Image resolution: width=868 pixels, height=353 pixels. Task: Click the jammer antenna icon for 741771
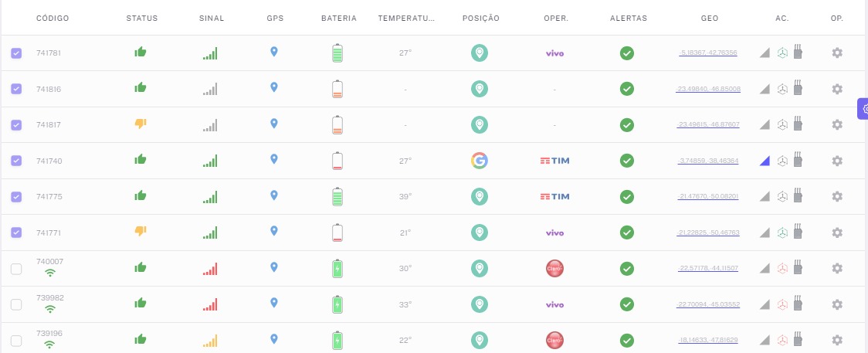coord(798,232)
